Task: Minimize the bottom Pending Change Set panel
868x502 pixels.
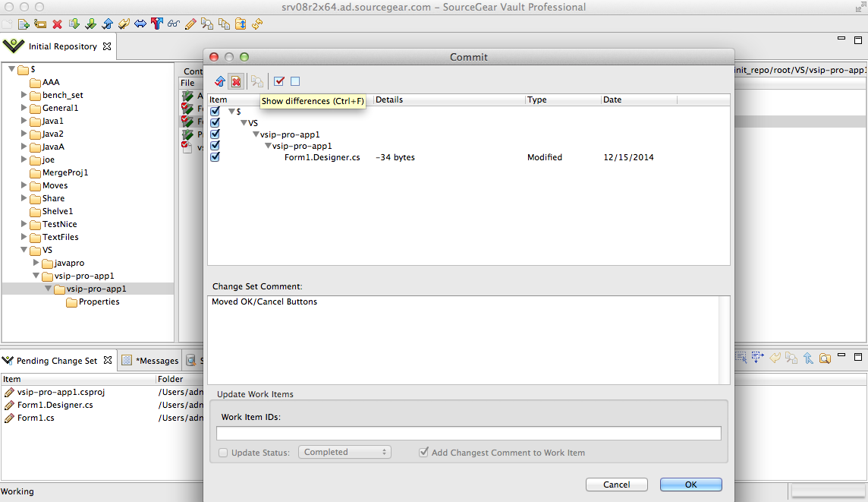Action: click(x=841, y=355)
